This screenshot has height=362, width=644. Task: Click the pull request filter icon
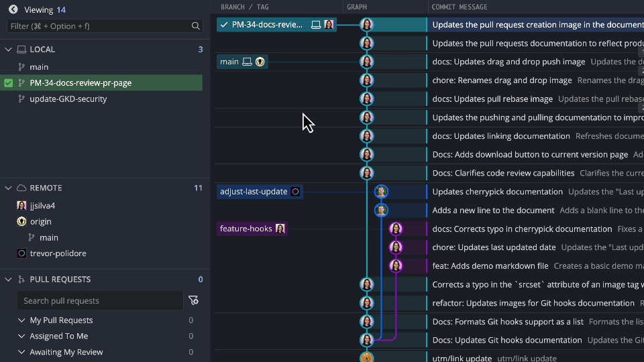point(193,300)
